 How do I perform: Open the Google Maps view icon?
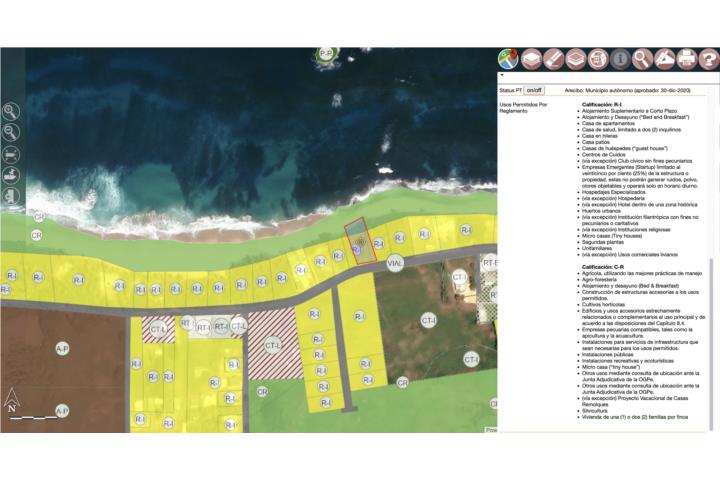[509, 59]
